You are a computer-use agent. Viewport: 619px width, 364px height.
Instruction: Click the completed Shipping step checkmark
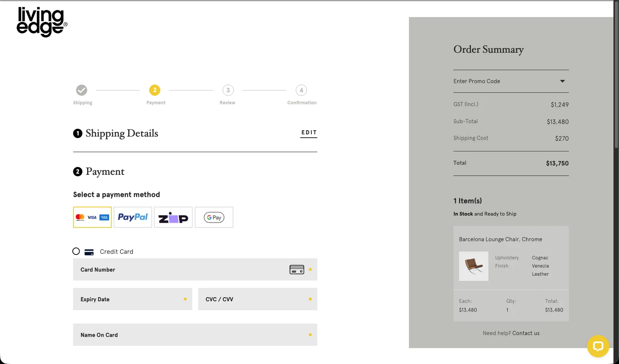point(82,90)
